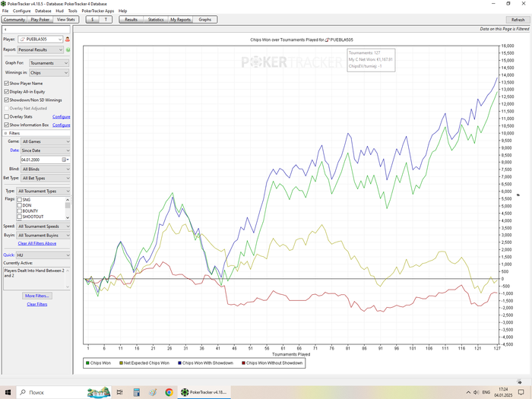Image resolution: width=532 pixels, height=399 pixels.
Task: Open the notification center icon
Action: point(521,392)
